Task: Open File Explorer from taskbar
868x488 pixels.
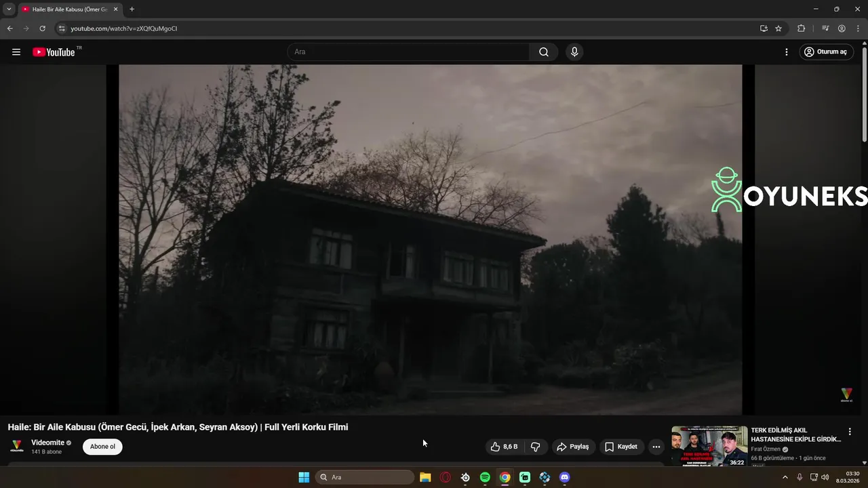Action: click(x=425, y=477)
